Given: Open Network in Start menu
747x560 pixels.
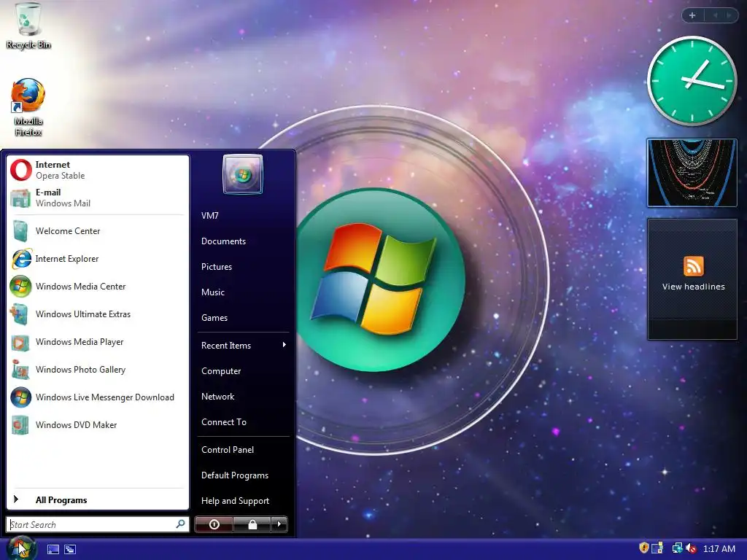Looking at the screenshot, I should coord(243,396).
